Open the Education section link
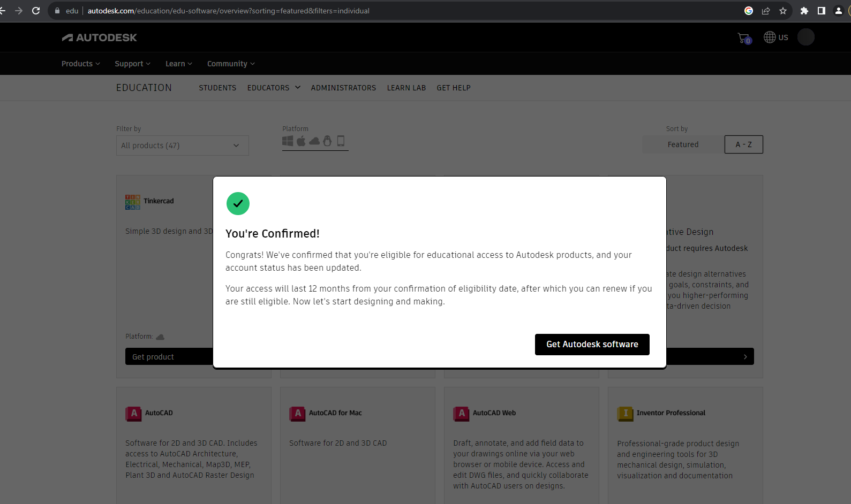The width and height of the screenshot is (851, 504). [x=144, y=88]
